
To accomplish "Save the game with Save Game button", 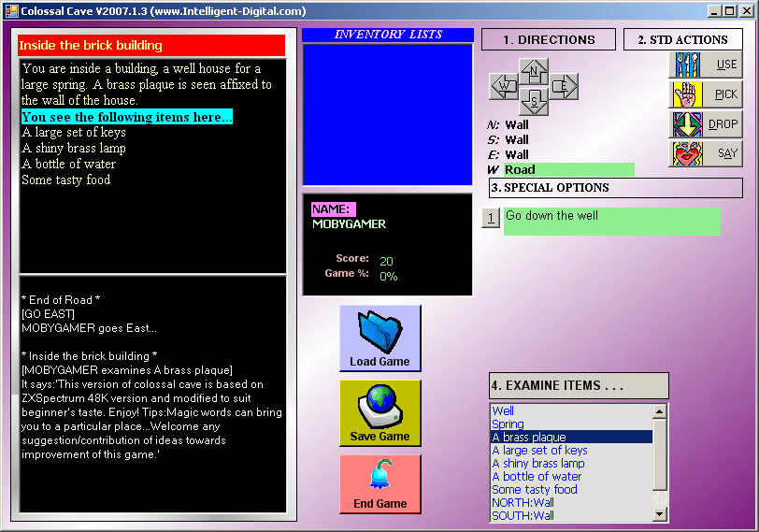I will coord(379,413).
